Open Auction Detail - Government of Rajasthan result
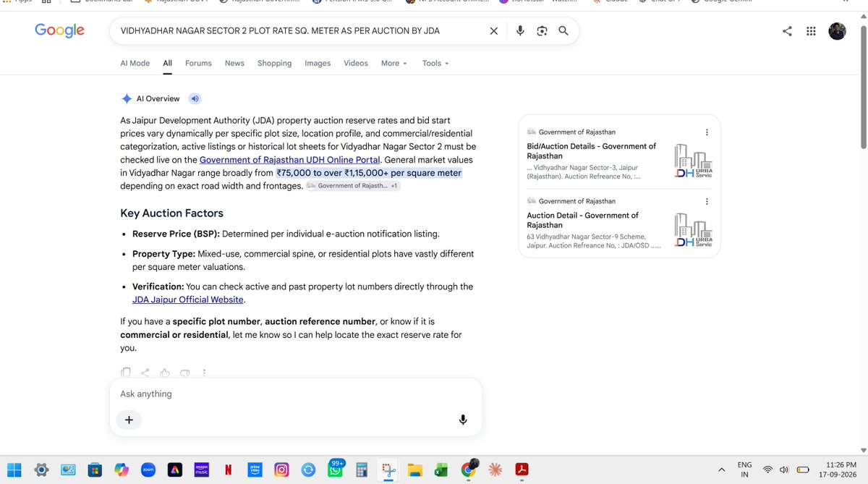This screenshot has width=868, height=484. tap(583, 220)
